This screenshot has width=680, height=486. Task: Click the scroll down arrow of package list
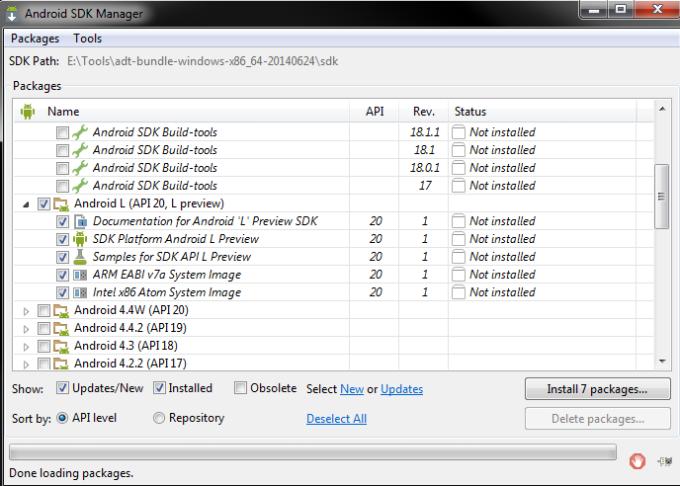tap(662, 361)
